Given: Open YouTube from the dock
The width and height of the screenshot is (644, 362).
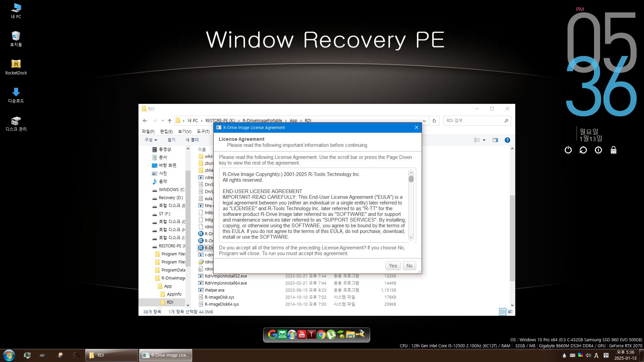Looking at the screenshot, I should coord(302,334).
